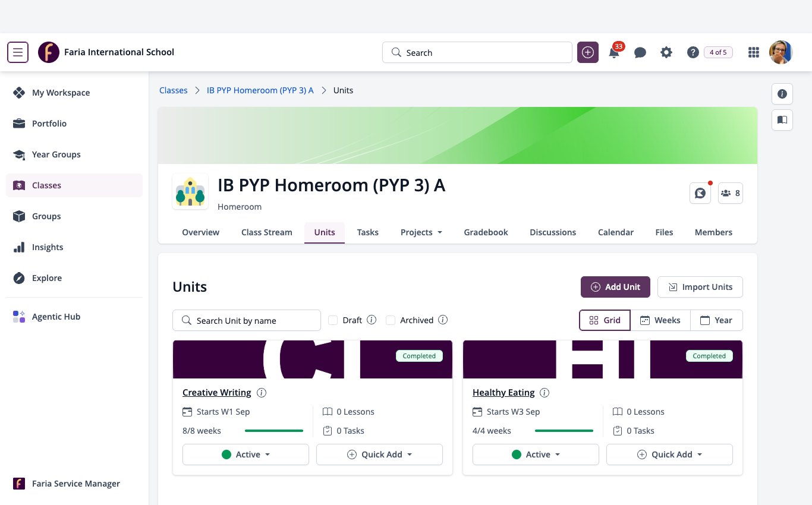Click Creative Writing 8/8 weeks progress bar
The width and height of the screenshot is (812, 505).
point(274,431)
